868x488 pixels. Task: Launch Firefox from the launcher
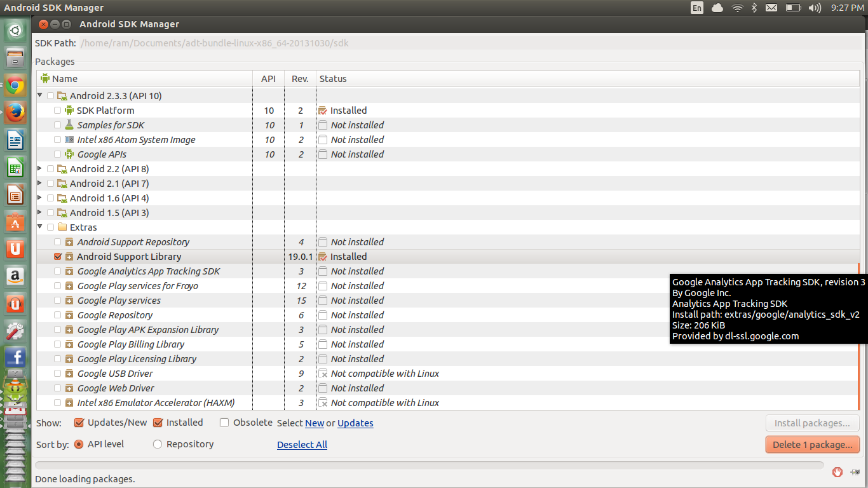[x=15, y=112]
